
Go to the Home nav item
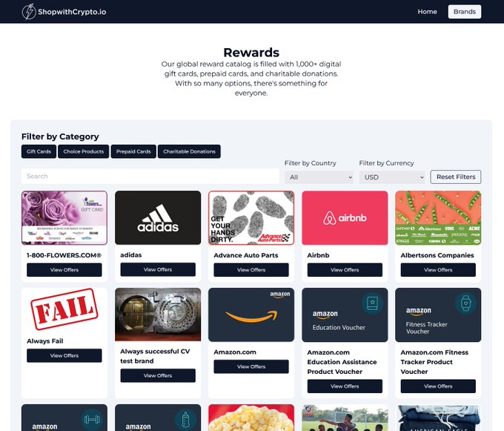[427, 12]
